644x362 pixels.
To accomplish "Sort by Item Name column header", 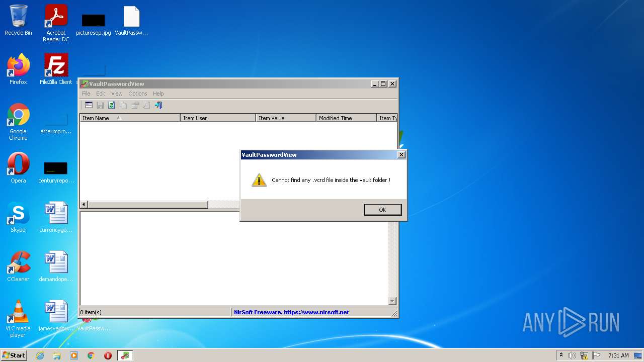I will (x=130, y=118).
